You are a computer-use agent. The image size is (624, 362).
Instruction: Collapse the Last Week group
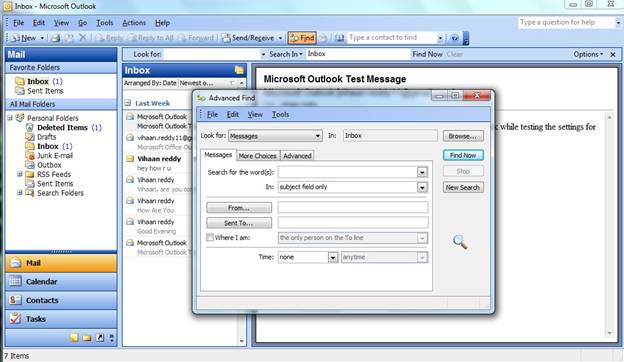(x=128, y=103)
